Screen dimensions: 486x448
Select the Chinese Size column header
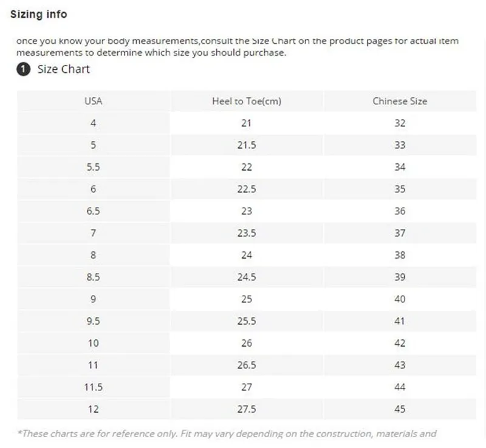(x=400, y=101)
